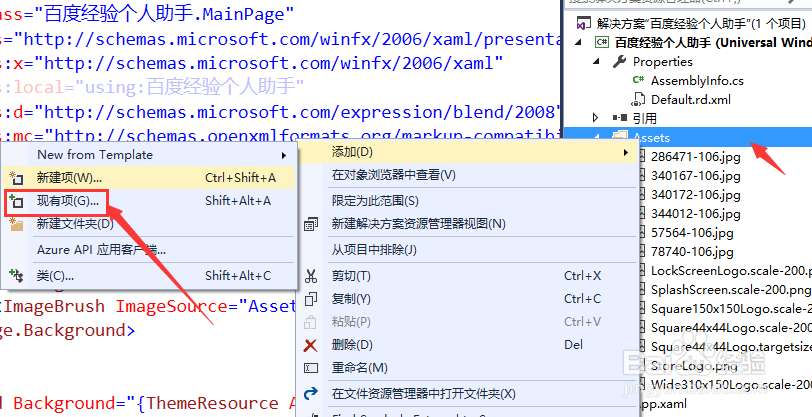
Task: Click the C# icon of AssemblyInfo.cs
Action: tap(639, 80)
